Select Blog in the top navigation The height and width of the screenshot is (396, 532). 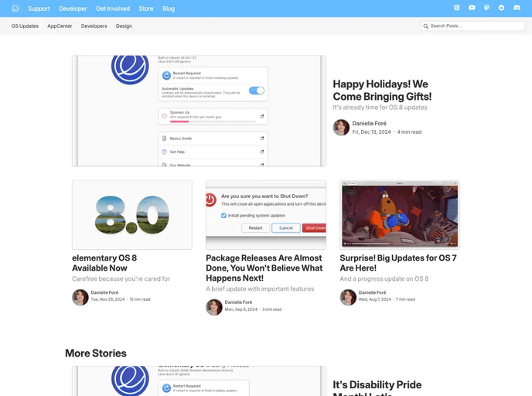[169, 9]
